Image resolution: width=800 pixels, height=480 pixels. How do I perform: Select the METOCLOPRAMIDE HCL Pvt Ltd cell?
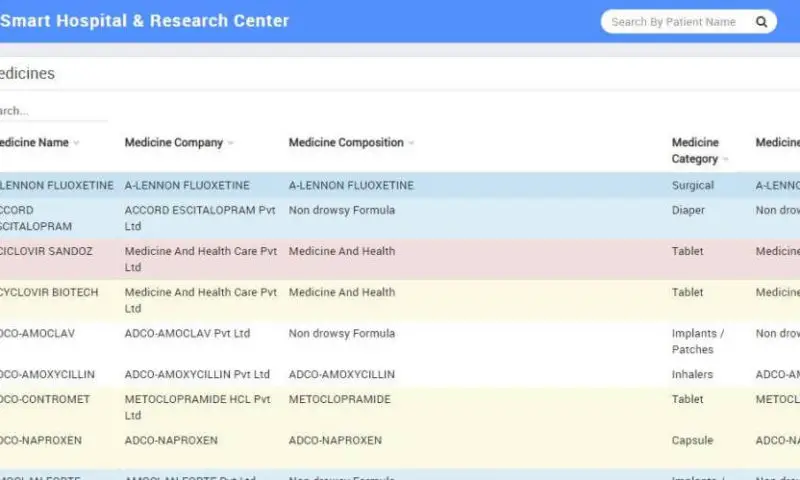198,407
